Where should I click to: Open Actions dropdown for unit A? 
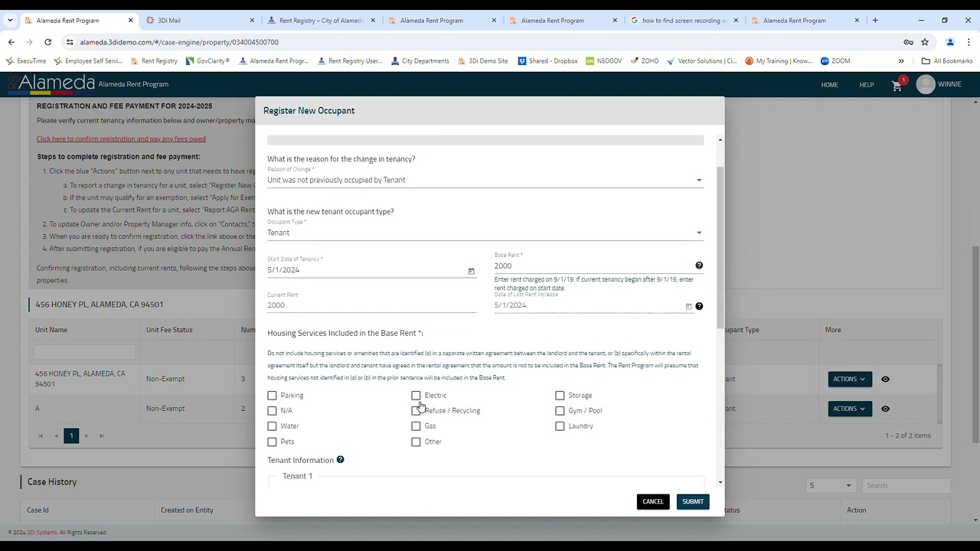coord(849,409)
